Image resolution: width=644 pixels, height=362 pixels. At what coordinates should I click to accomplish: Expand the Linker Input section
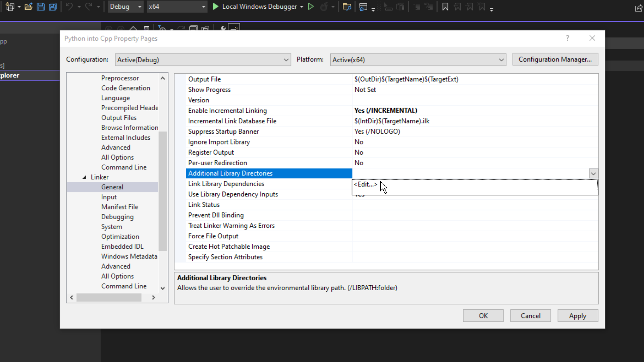point(109,197)
